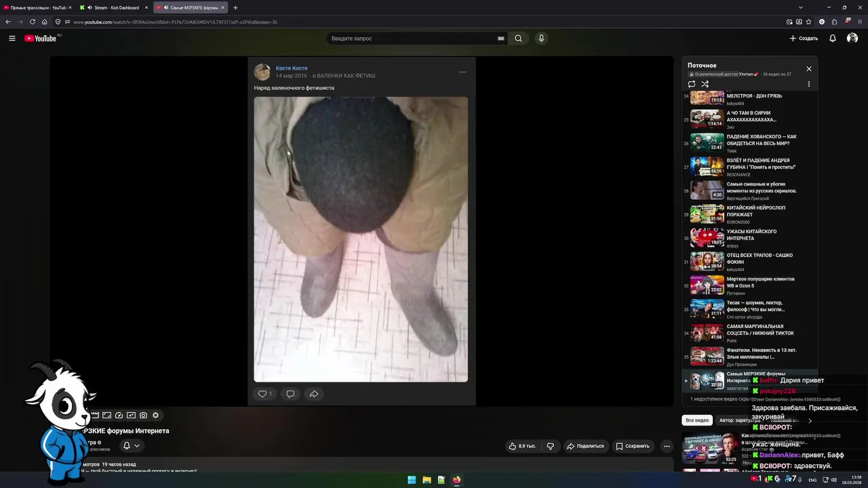This screenshot has width=868, height=488.
Task: Open ОТЕЦ ВСЕХ ТРАПОВ - САШКО ФОКИН
Action: 749,262
